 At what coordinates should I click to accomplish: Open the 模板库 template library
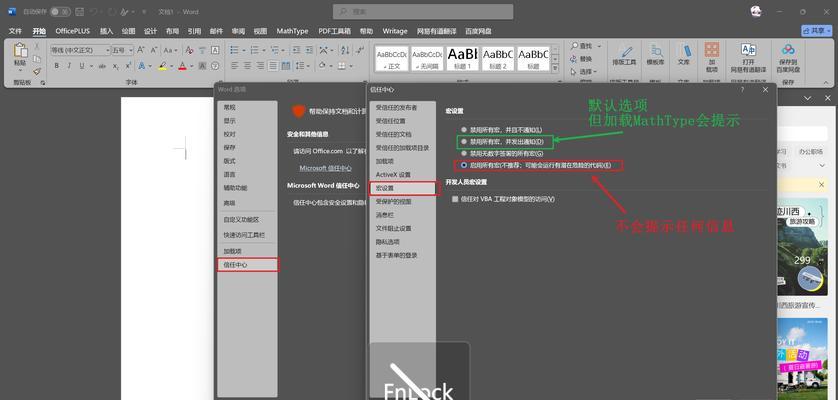point(655,56)
